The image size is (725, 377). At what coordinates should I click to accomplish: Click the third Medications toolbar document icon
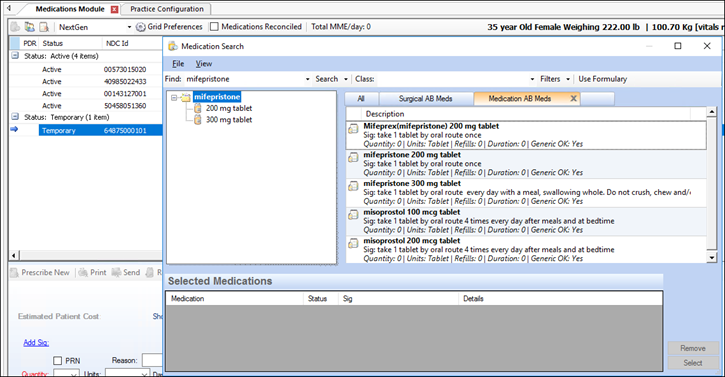[x=44, y=27]
